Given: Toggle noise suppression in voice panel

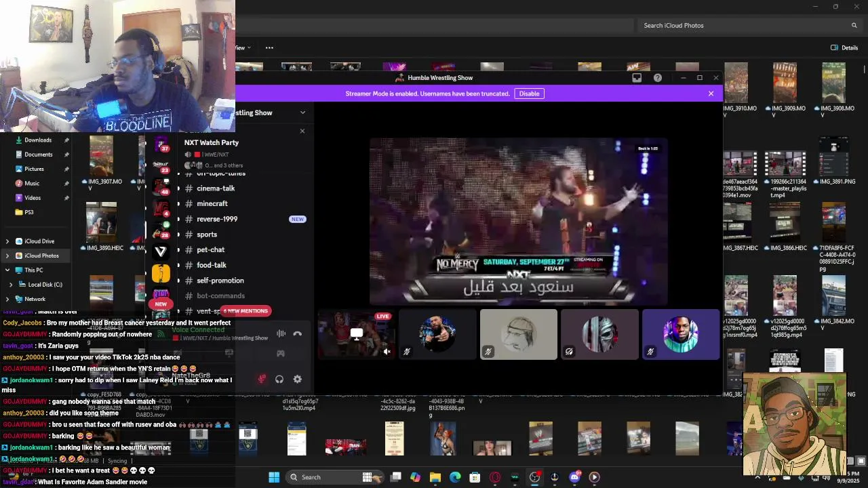Looking at the screenshot, I should (281, 333).
